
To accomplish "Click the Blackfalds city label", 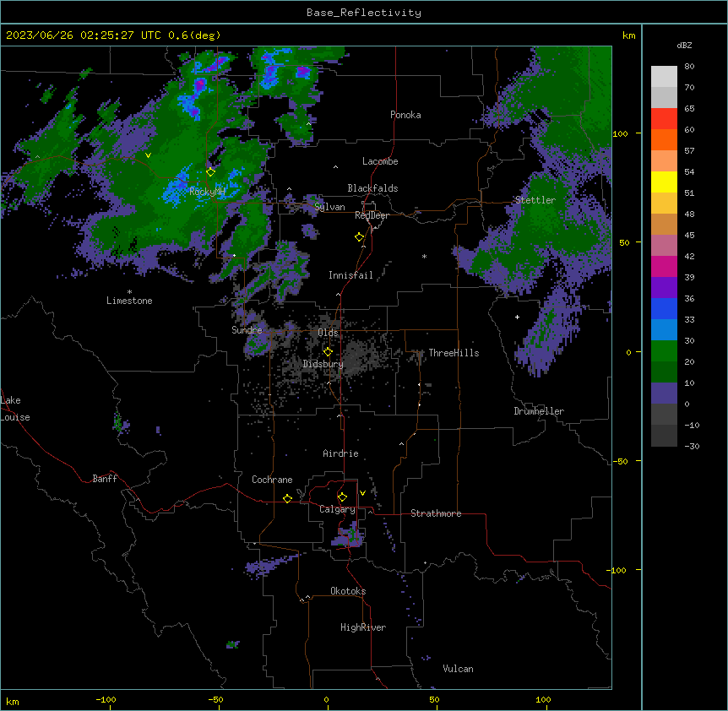I will [x=372, y=188].
